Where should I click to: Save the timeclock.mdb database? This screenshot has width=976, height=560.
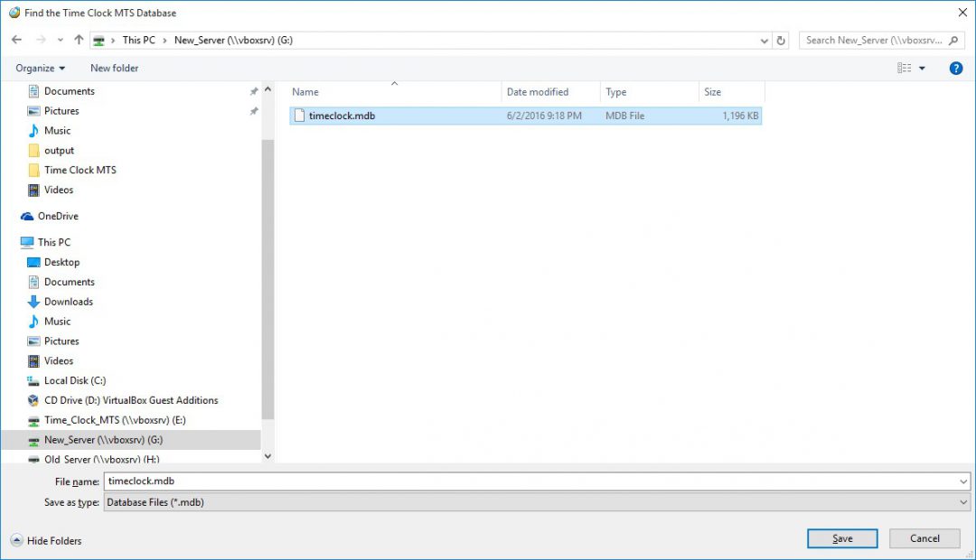[x=841, y=537]
